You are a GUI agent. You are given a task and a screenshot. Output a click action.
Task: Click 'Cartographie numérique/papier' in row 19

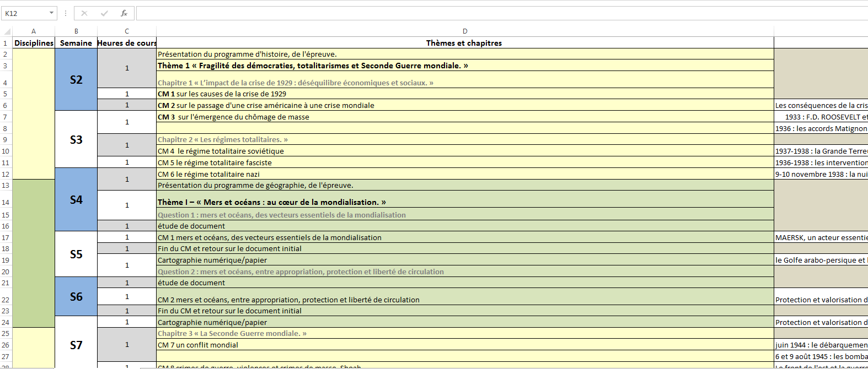click(x=465, y=260)
